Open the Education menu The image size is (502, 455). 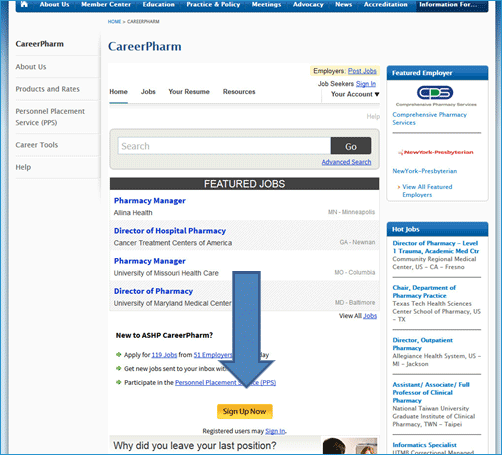coord(159,5)
